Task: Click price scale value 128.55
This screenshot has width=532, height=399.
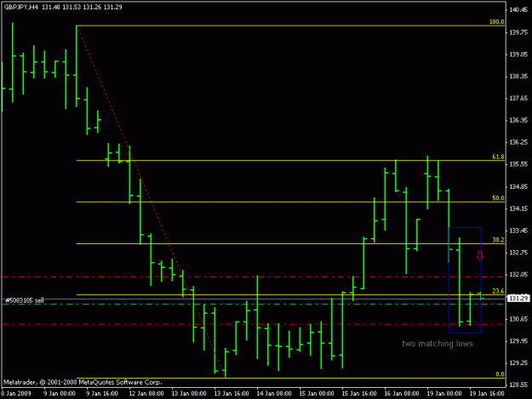Action: click(518, 385)
